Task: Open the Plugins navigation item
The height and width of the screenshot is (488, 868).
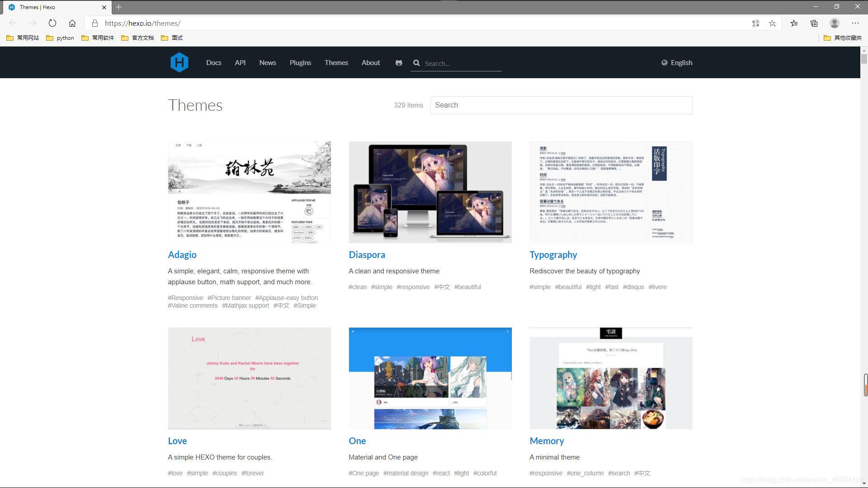Action: click(x=300, y=63)
